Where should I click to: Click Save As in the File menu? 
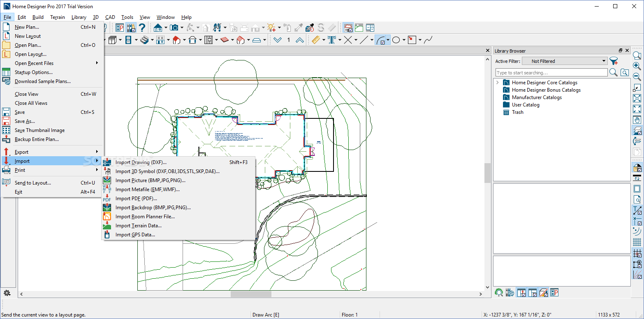[52, 121]
